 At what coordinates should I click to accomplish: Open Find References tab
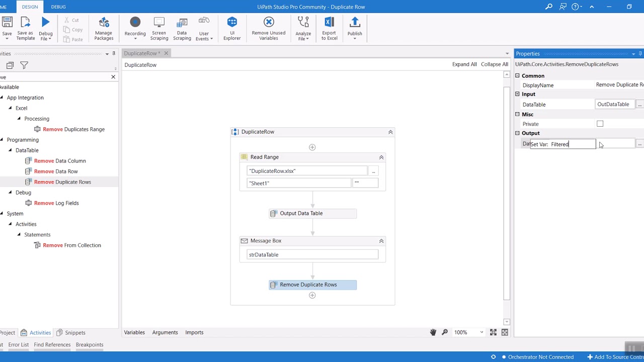(52, 345)
